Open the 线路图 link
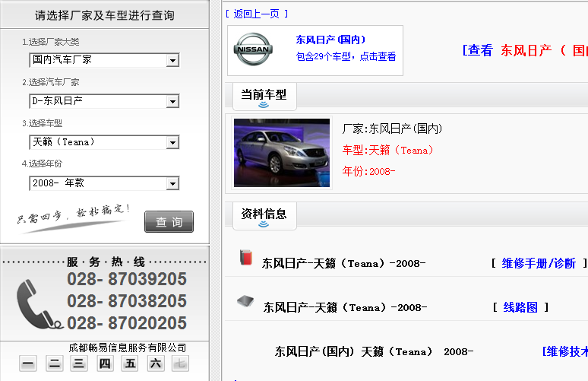Screen dimensions: 588x381 [x=520, y=307]
